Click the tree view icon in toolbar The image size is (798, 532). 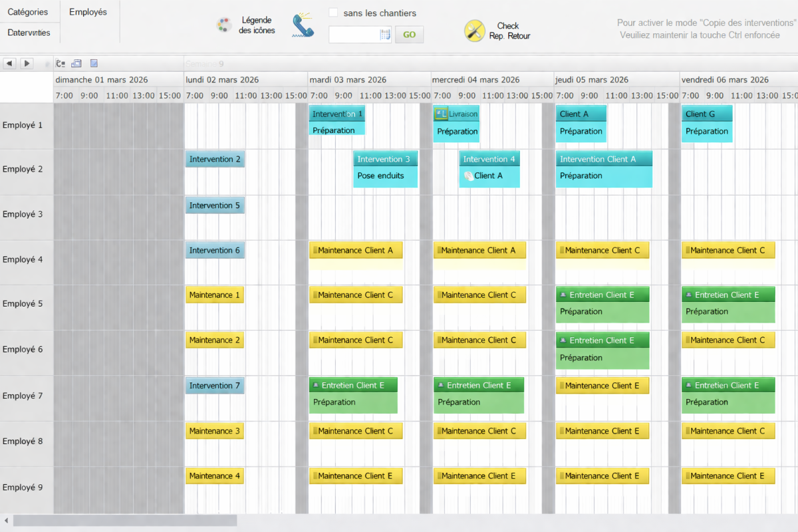click(61, 63)
